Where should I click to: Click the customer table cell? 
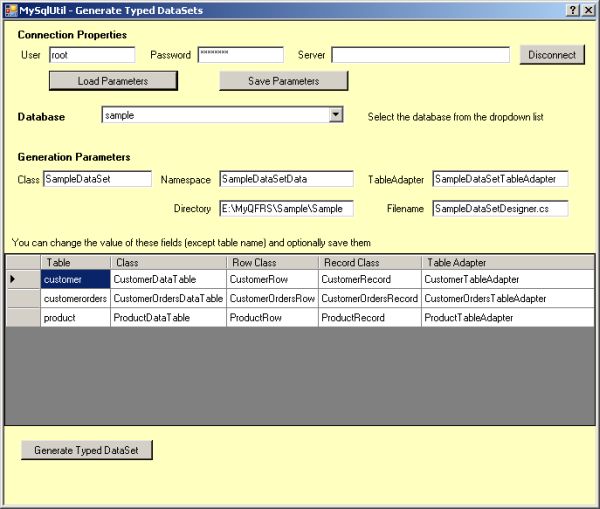click(x=75, y=279)
